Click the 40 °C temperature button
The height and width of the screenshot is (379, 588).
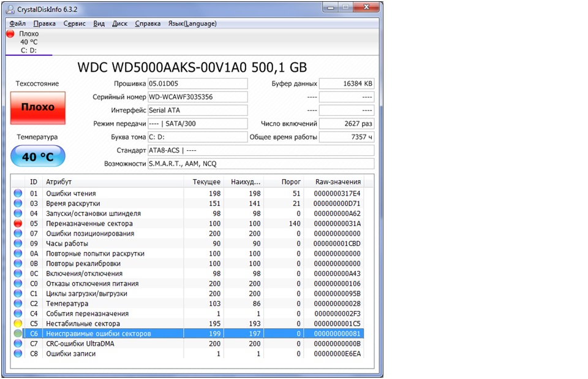pos(38,157)
